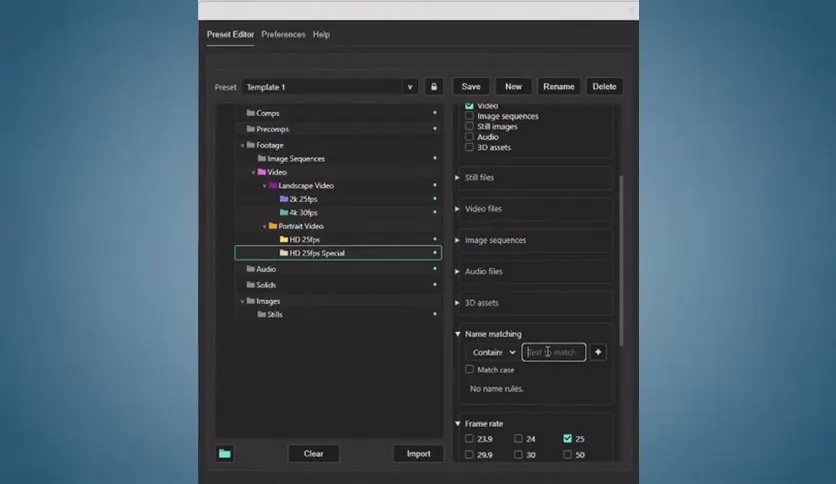The width and height of the screenshot is (836, 484).
Task: Enable the 3D assets checkbox
Action: point(469,147)
